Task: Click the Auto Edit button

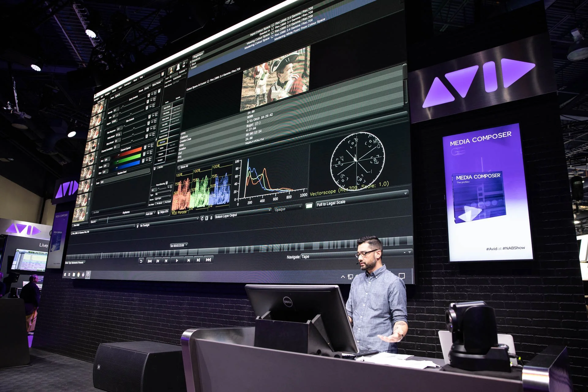Action: pos(149,214)
